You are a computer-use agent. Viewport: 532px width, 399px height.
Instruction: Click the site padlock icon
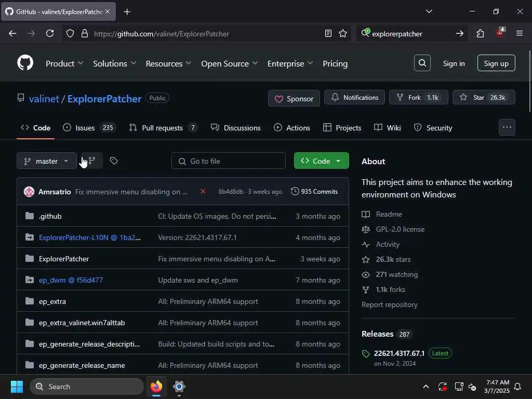coord(85,33)
